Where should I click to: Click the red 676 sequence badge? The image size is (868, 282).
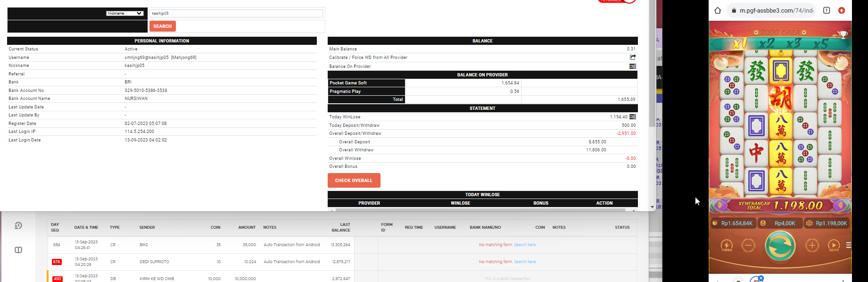[57, 262]
